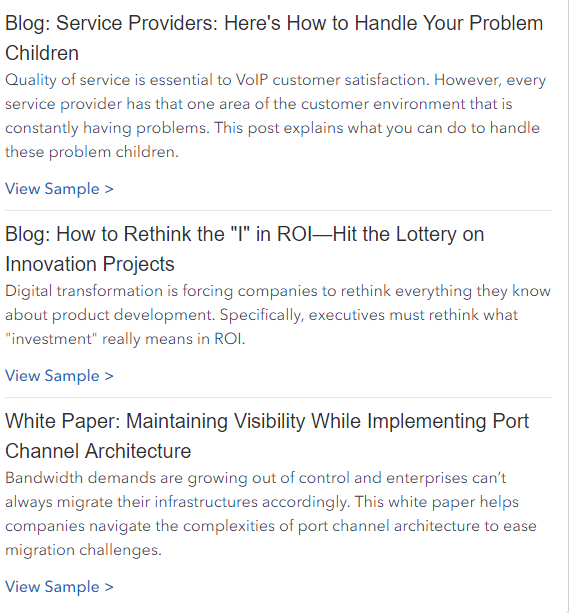This screenshot has height=613, width=569.
Task: Click the divider line below the first blog entry
Action: [x=278, y=211]
